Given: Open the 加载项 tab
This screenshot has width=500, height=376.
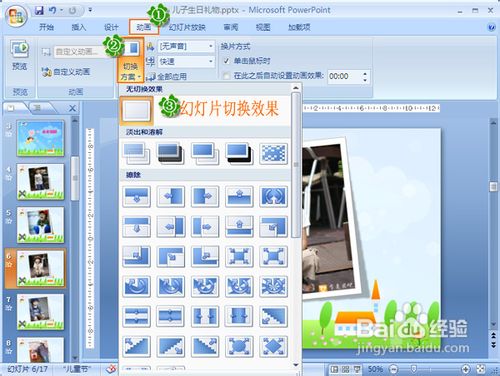Looking at the screenshot, I should pyautogui.click(x=299, y=27).
